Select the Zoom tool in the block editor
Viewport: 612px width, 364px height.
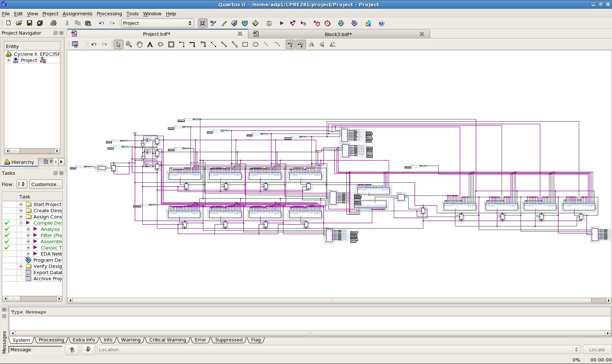point(129,44)
